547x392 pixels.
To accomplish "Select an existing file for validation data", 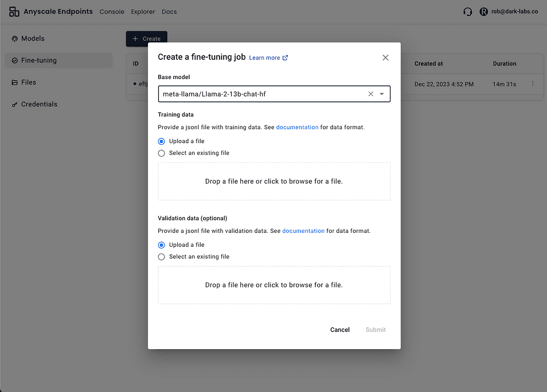I will coord(161,257).
